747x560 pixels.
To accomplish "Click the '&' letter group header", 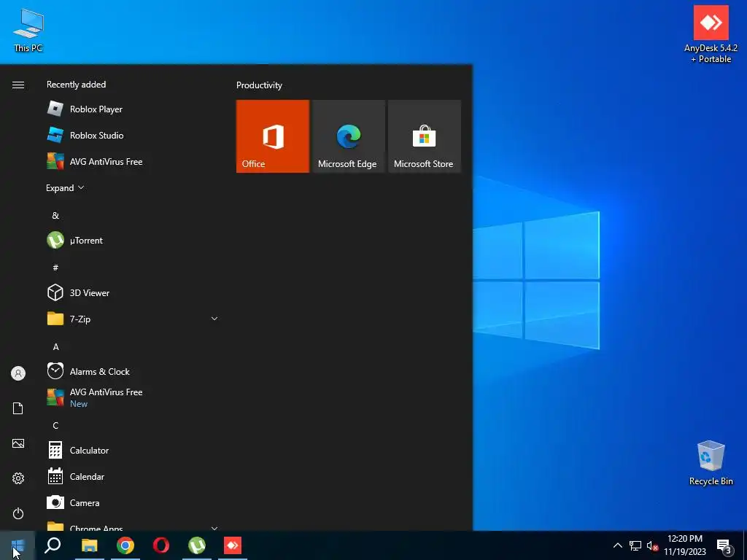I will coord(55,216).
